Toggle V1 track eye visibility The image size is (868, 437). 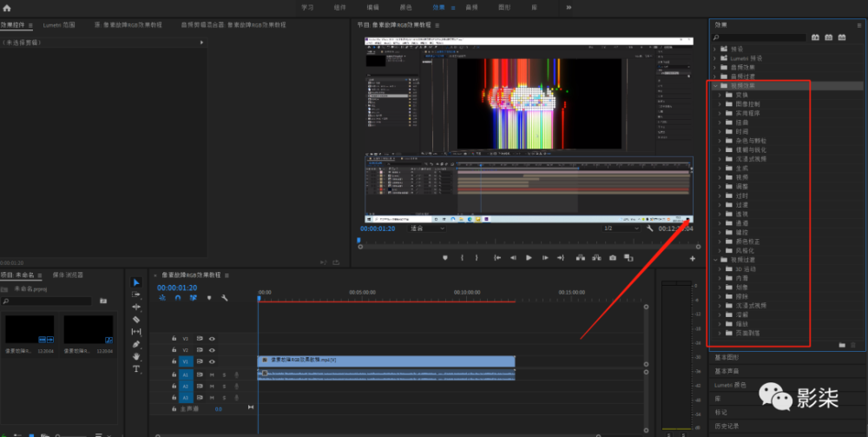point(212,361)
